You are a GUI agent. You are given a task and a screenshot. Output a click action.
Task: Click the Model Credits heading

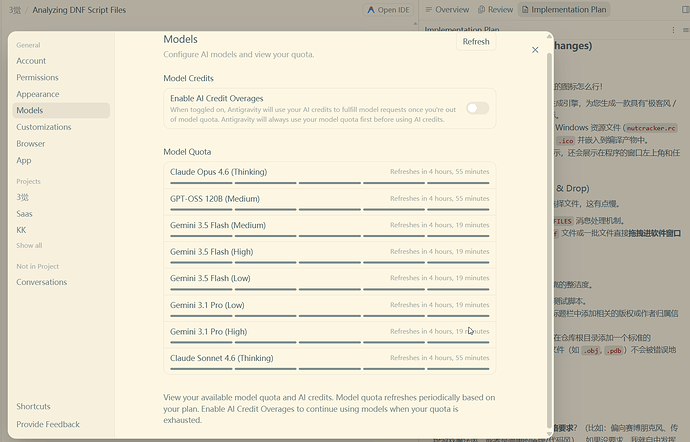click(188, 78)
